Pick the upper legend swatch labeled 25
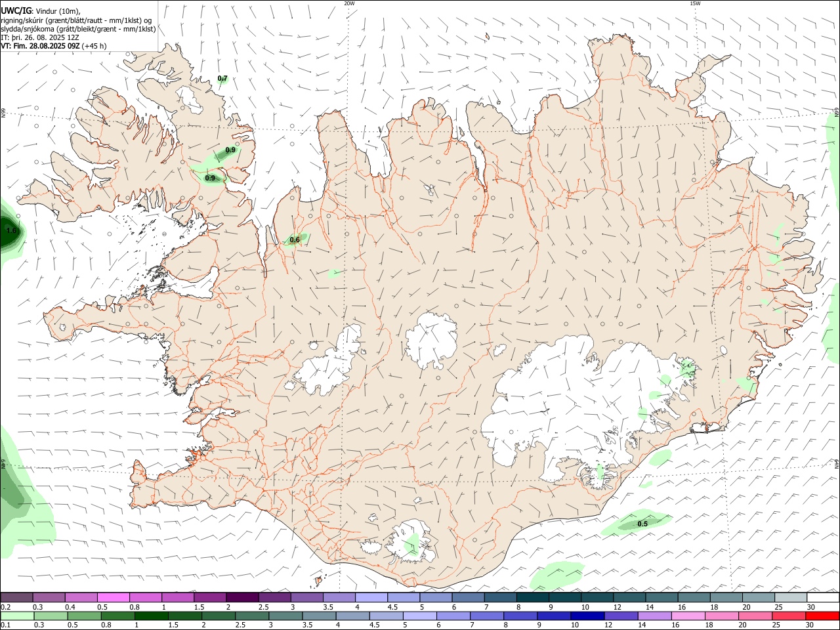Image resolution: width=840 pixels, height=630 pixels. click(x=789, y=597)
